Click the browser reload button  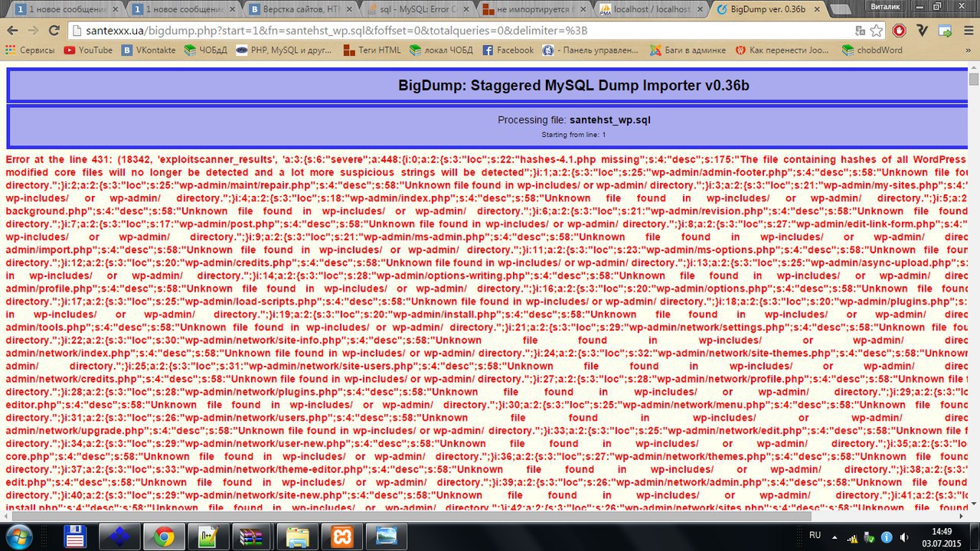click(54, 31)
